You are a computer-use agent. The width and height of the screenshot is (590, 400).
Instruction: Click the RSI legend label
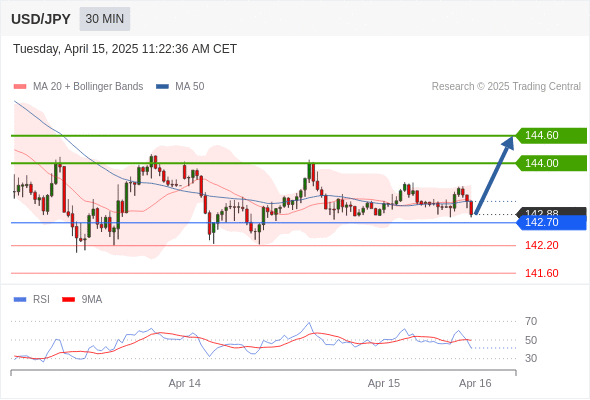point(41,300)
